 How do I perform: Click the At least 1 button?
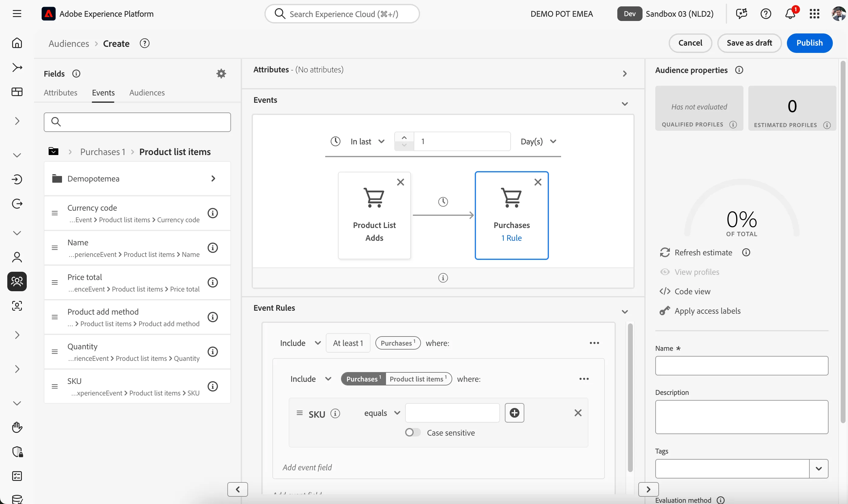(x=348, y=343)
